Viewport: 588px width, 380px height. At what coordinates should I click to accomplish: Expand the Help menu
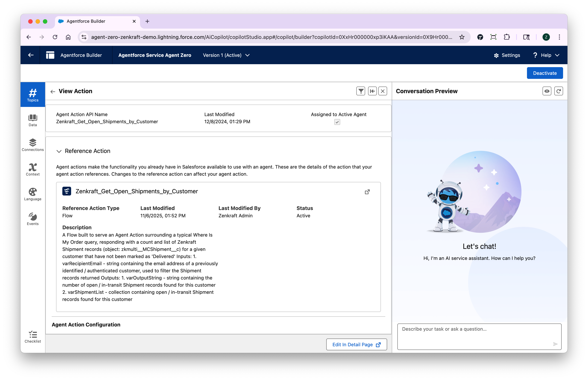(x=546, y=55)
